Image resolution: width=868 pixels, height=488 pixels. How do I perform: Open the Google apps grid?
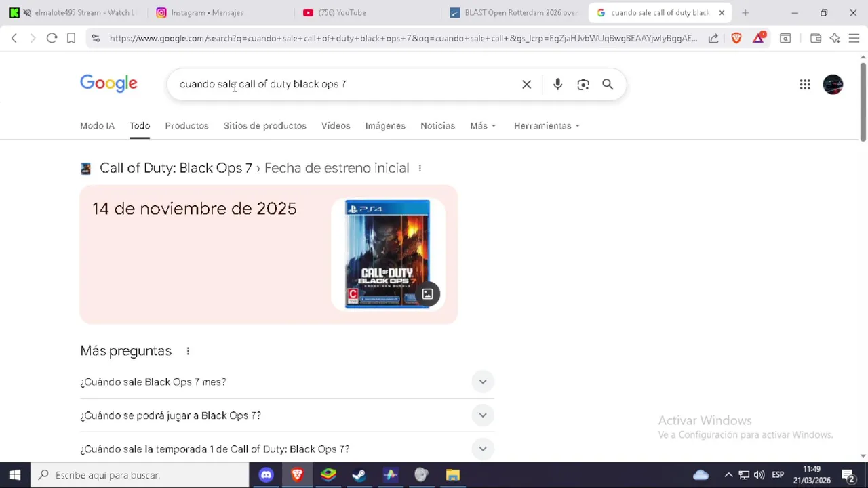pos(805,84)
